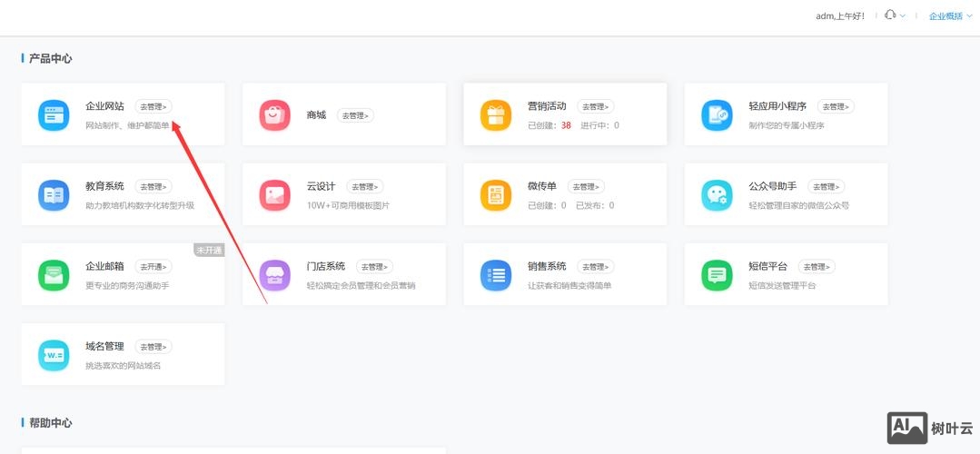Click 网站制作、维护都简单 description
Viewport: 980px width, 454px height.
(x=127, y=125)
